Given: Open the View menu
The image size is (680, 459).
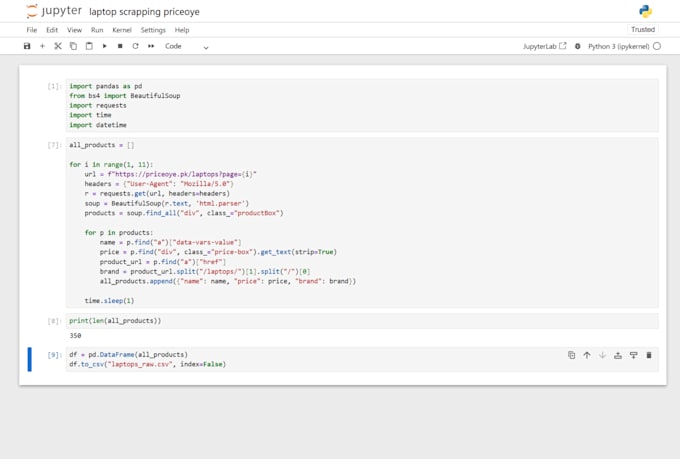Looking at the screenshot, I should [x=74, y=30].
